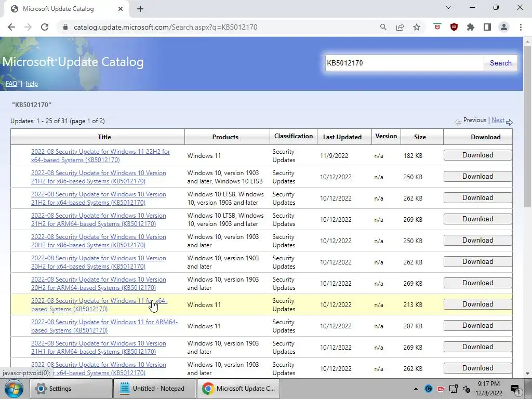Open Windows 10 21H2 x64 update link
The image size is (532, 399).
tap(98, 198)
